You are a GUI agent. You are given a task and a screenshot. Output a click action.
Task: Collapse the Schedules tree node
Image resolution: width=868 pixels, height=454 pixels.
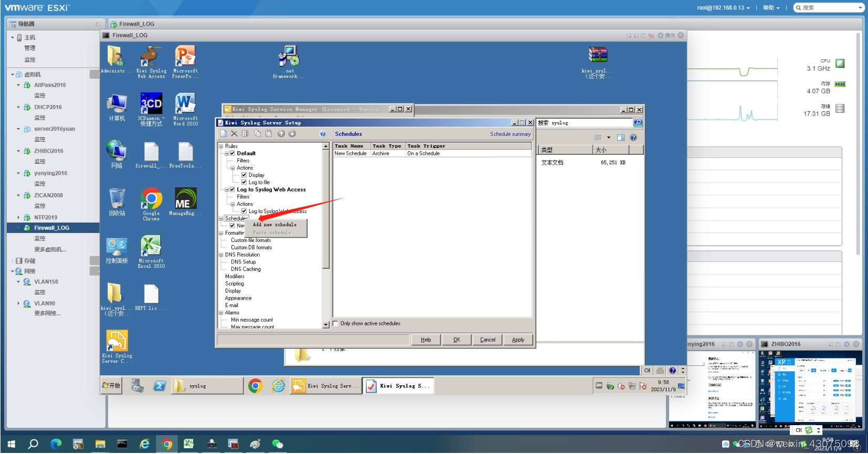pyautogui.click(x=221, y=218)
